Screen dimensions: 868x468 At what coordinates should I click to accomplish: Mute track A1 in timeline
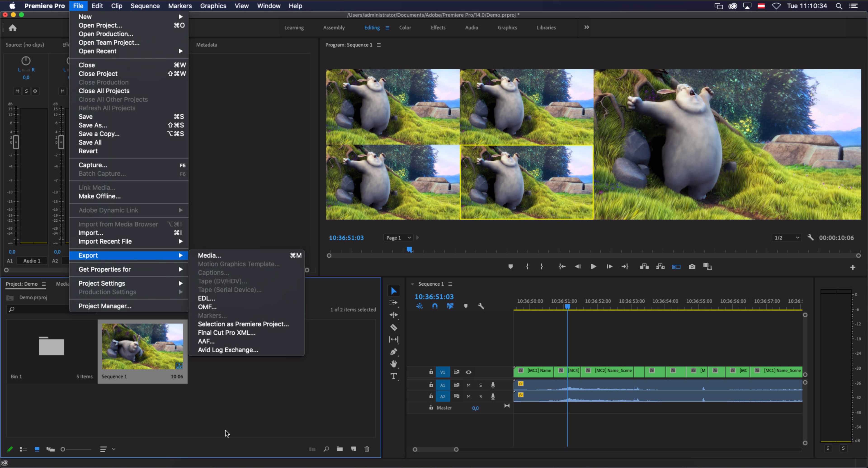468,385
